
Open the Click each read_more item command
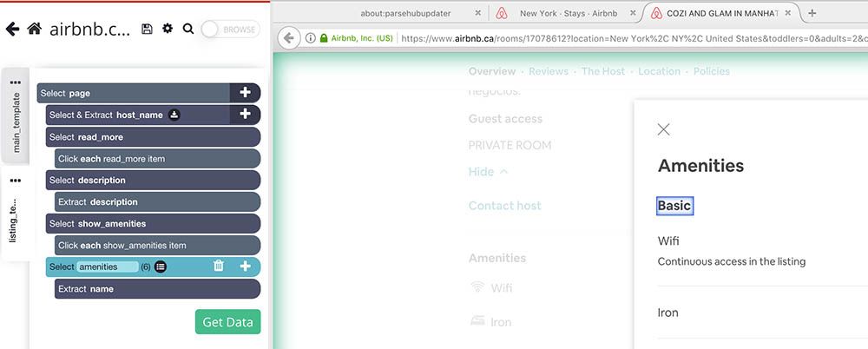click(157, 158)
